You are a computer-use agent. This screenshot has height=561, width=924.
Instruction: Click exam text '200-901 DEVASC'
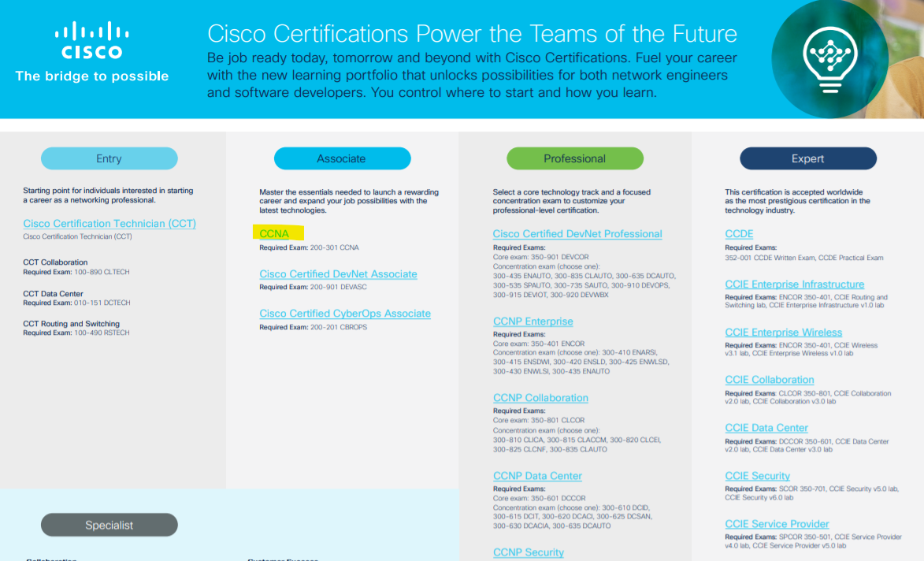coord(339,287)
